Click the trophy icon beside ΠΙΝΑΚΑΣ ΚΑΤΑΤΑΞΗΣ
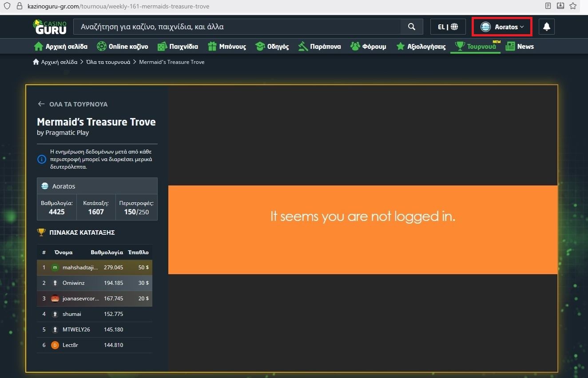The width and height of the screenshot is (588, 378). click(41, 232)
